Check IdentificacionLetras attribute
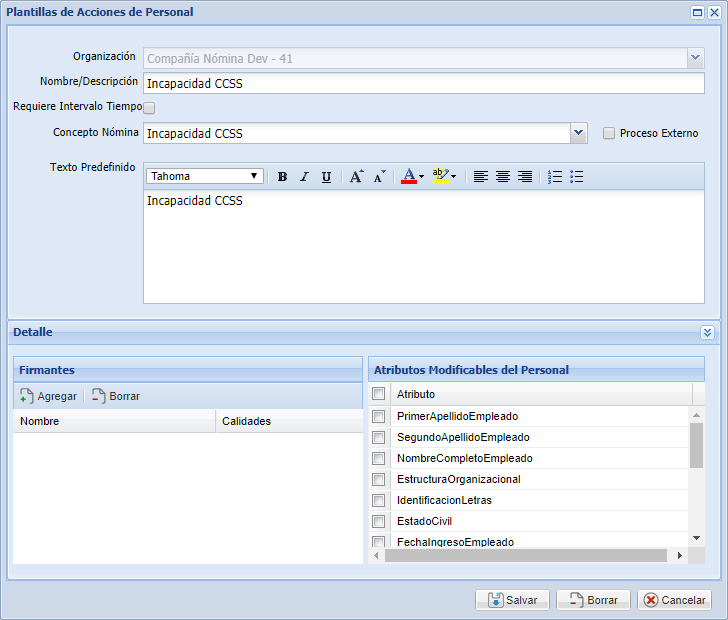This screenshot has width=728, height=620. pos(378,500)
